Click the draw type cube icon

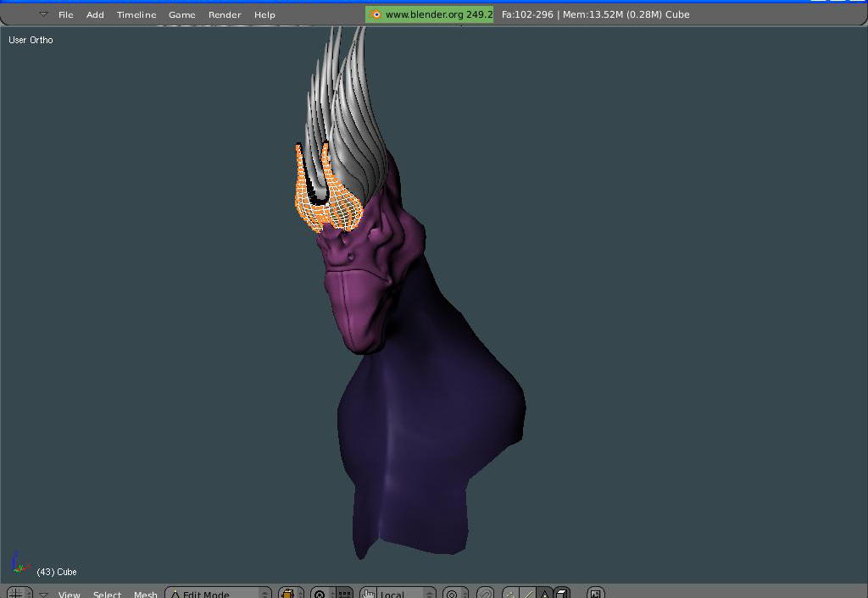[x=287, y=594]
